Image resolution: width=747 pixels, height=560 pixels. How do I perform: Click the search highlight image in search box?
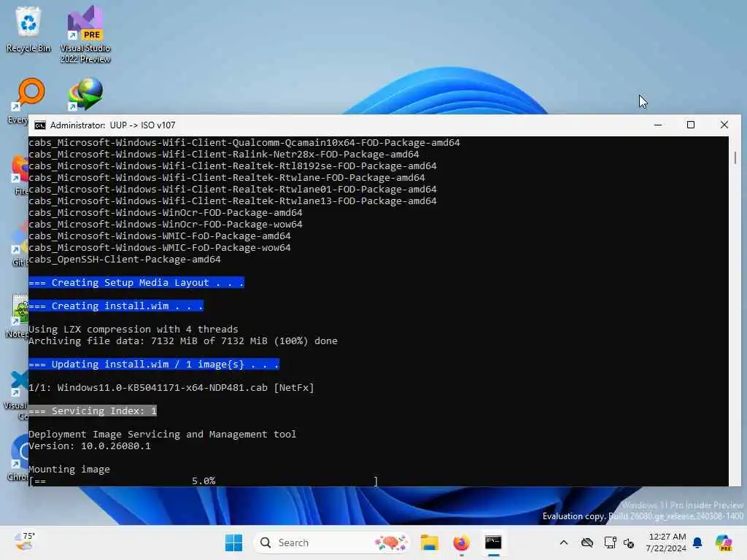coord(391,542)
